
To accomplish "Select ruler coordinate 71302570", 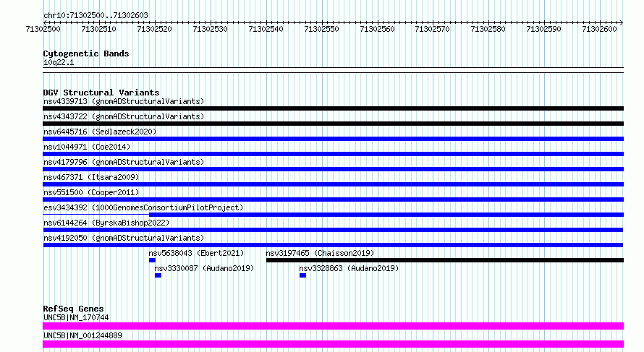I will [433, 29].
